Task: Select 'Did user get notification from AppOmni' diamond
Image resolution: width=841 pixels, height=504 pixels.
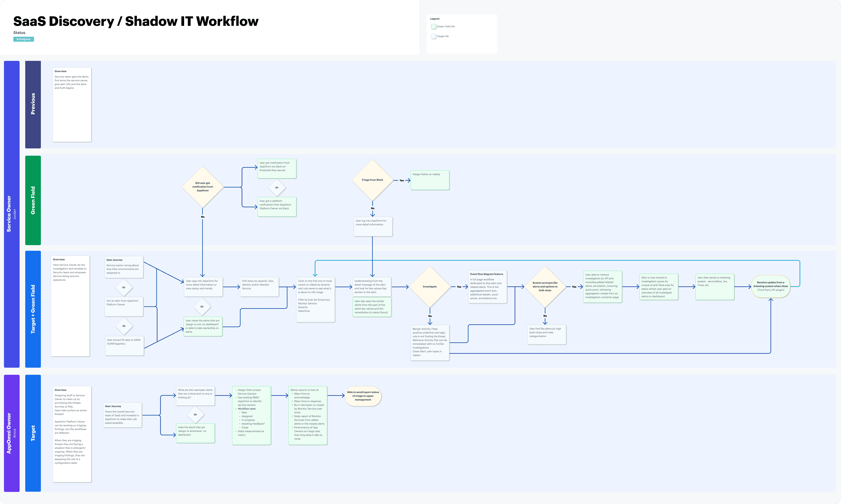Action: tap(202, 187)
